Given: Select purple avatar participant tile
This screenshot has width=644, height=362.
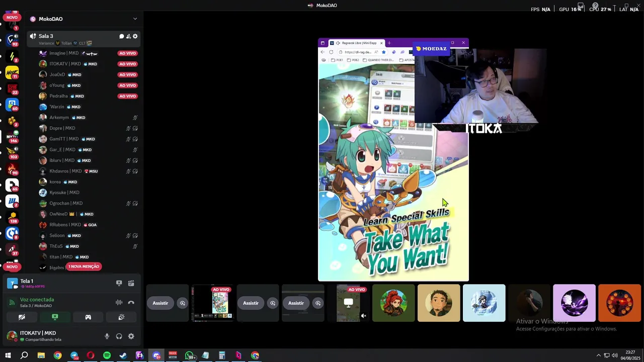Looking at the screenshot, I should [x=574, y=303].
